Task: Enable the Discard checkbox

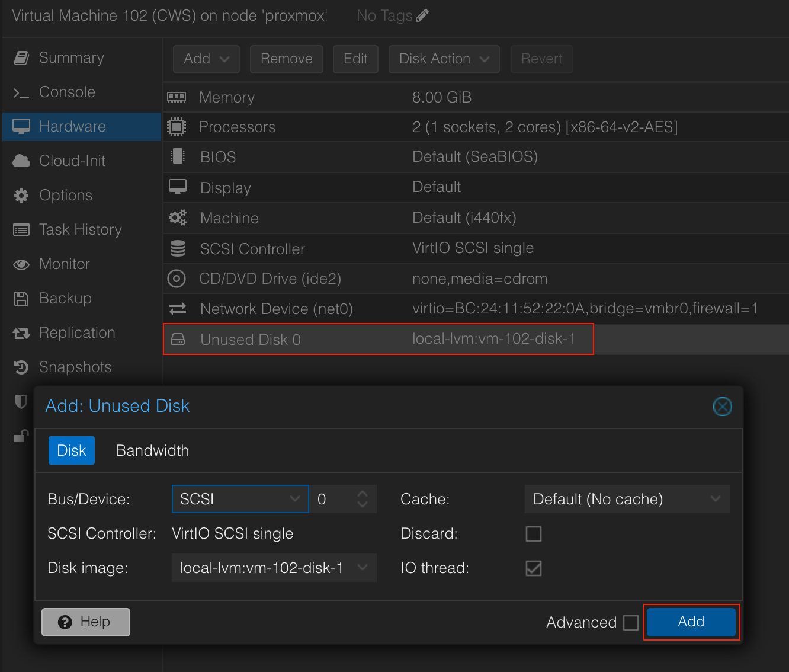Action: click(534, 534)
